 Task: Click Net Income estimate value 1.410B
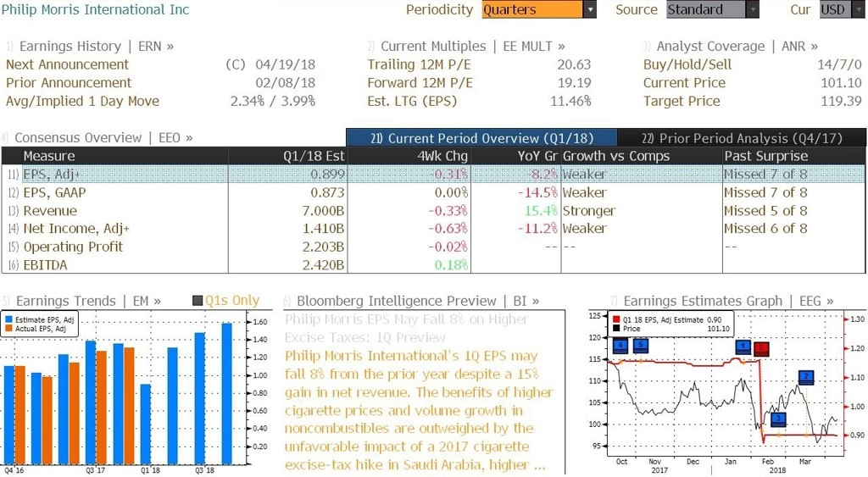point(323,229)
